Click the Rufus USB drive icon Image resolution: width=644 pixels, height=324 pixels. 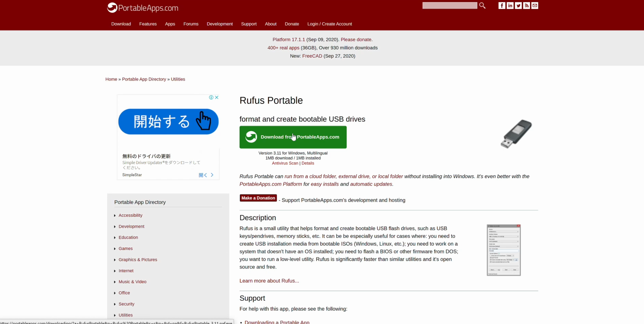(516, 134)
